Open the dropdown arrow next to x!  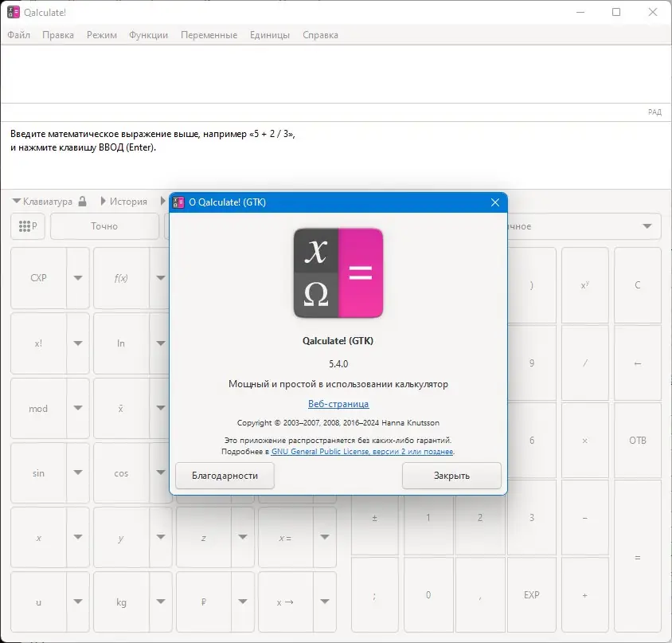78,343
